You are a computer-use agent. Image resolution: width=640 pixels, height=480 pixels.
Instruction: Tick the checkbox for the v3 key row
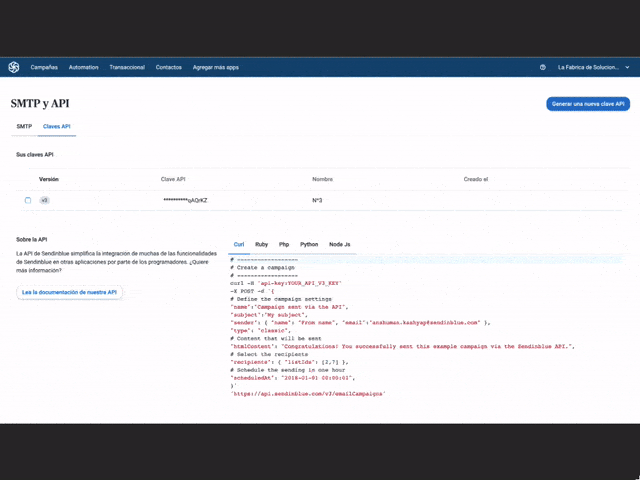28,200
